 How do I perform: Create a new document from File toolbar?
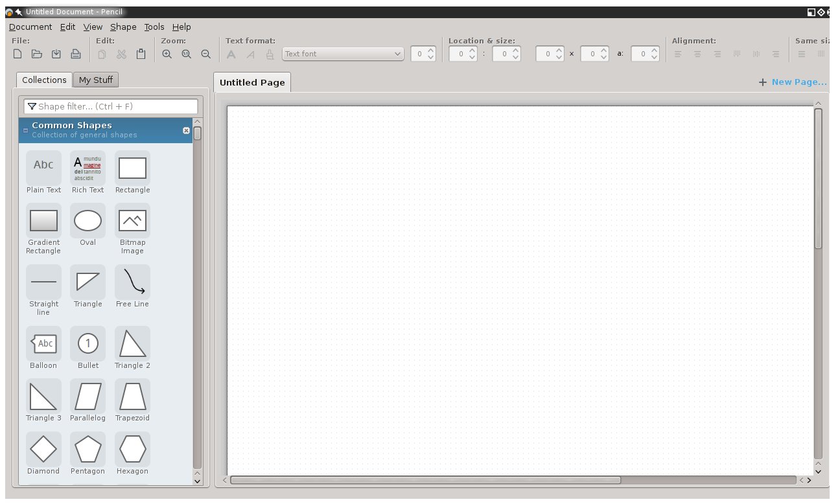point(18,54)
